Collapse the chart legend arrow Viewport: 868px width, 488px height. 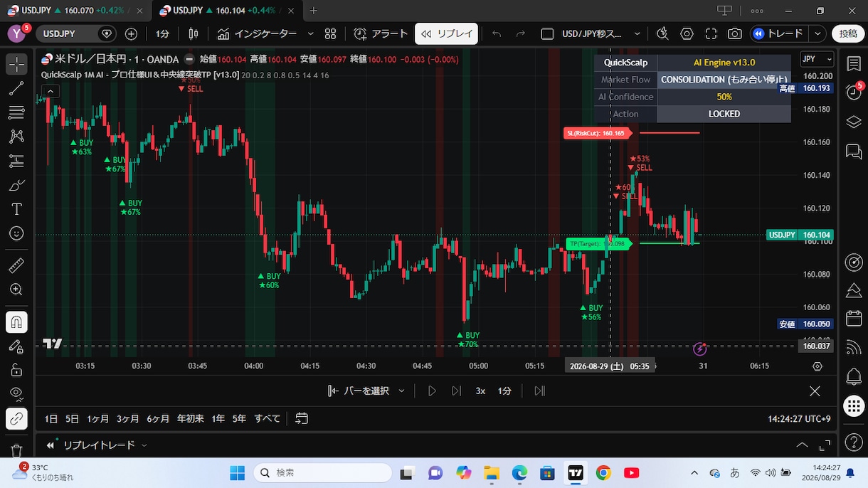(50, 90)
